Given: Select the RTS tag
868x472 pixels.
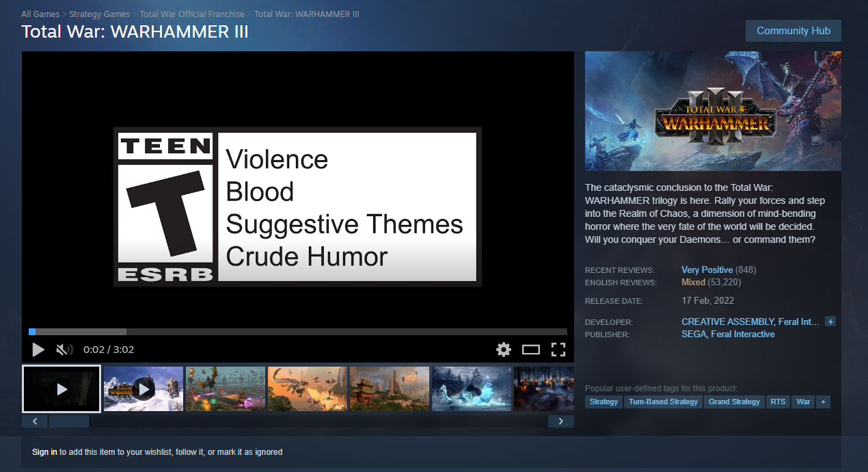Looking at the screenshot, I should point(778,402).
